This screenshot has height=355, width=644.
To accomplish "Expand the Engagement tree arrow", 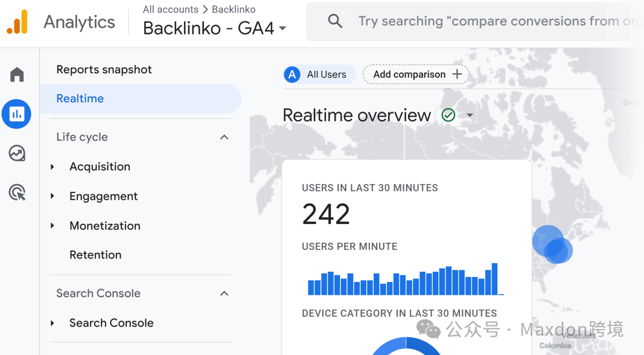I will 52,196.
